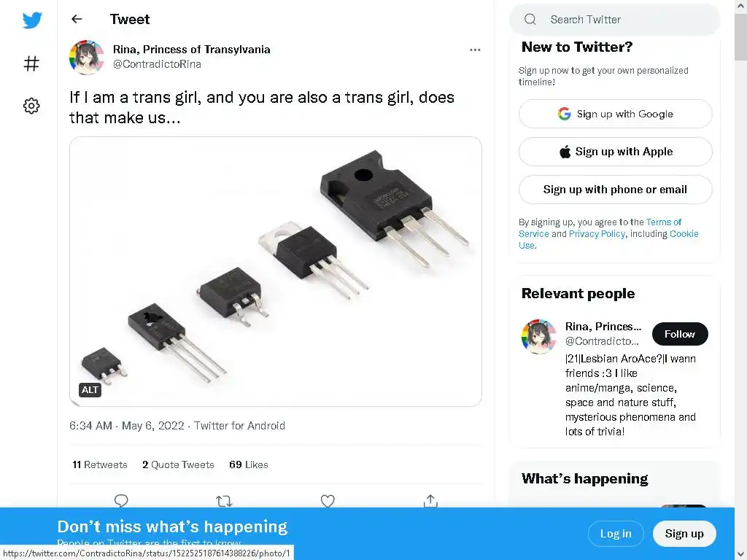The width and height of the screenshot is (747, 560).
Task: Click the Twitter bird home logo
Action: pos(32,20)
